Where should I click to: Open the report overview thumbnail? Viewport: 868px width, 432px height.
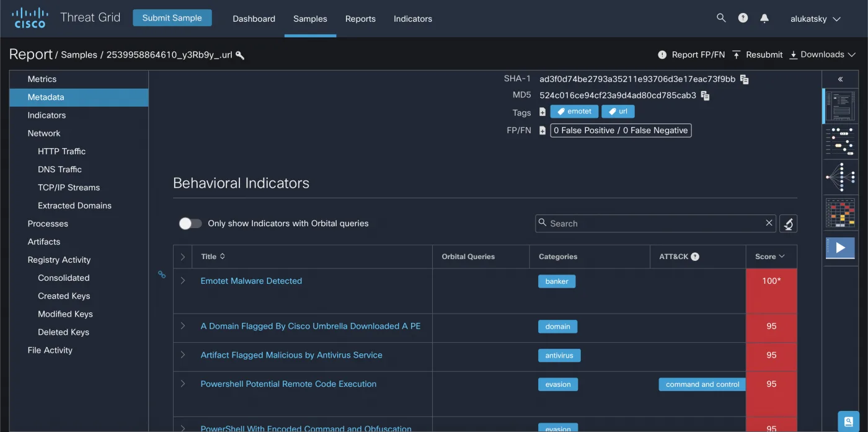840,106
